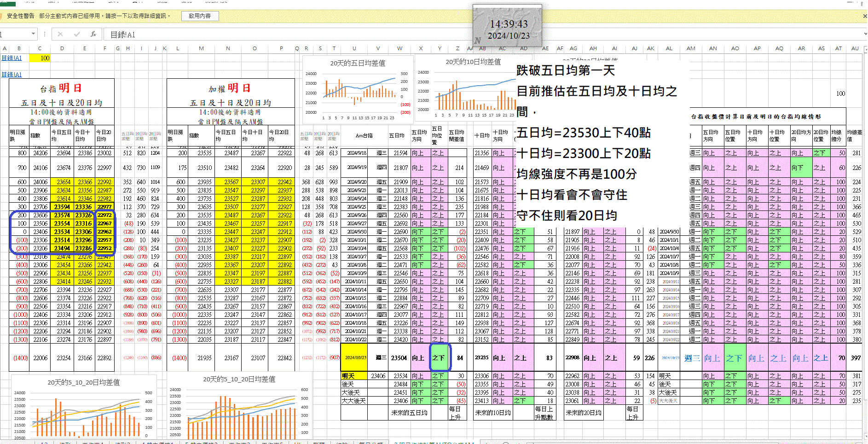Select column AH header
The image size is (868, 444).
click(593, 48)
